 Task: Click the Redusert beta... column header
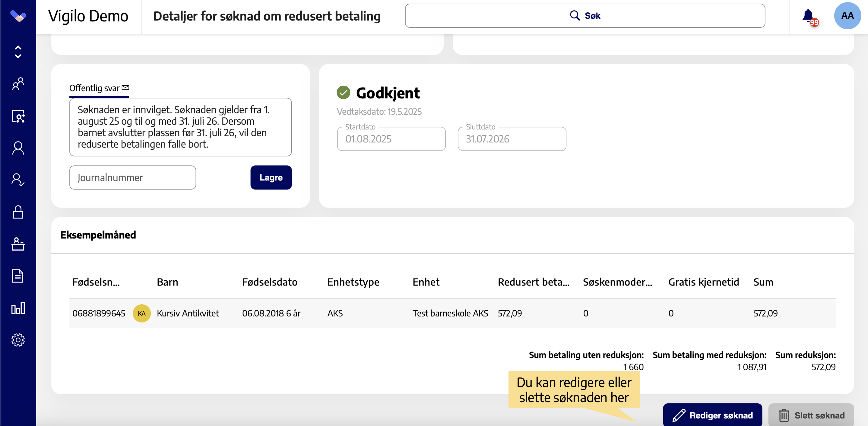(x=534, y=282)
